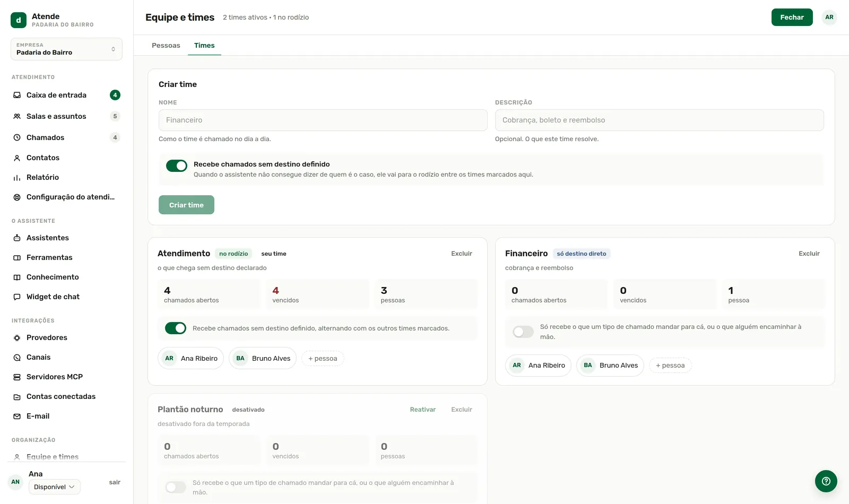Image resolution: width=849 pixels, height=504 pixels.
Task: Open the help question mark button
Action: click(x=826, y=481)
